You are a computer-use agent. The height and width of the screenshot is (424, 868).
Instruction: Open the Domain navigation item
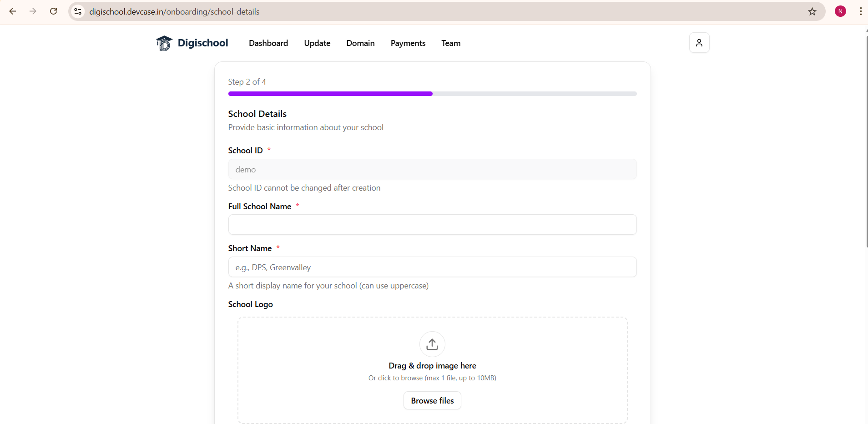tap(360, 43)
